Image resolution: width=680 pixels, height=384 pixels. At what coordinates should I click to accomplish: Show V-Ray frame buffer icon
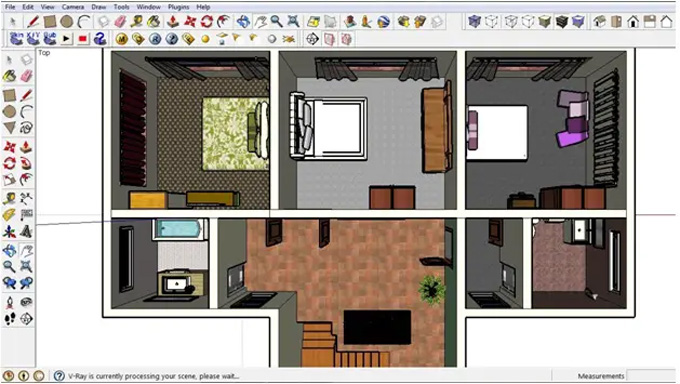tap(188, 39)
